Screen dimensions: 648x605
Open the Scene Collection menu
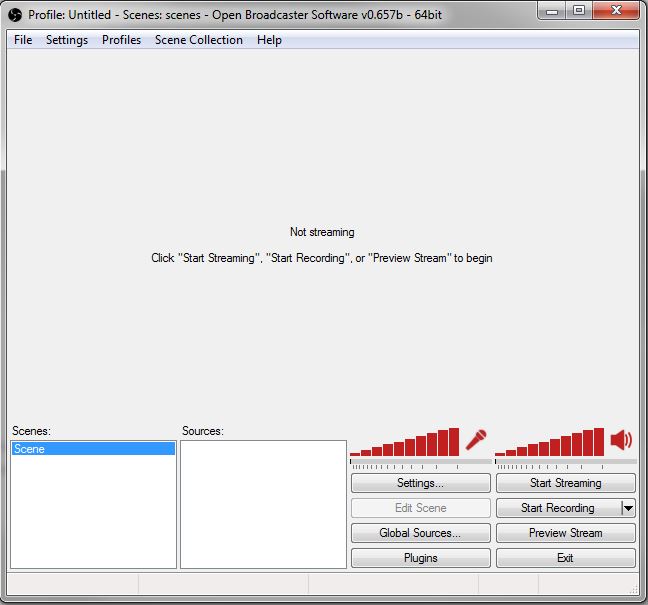click(x=198, y=40)
